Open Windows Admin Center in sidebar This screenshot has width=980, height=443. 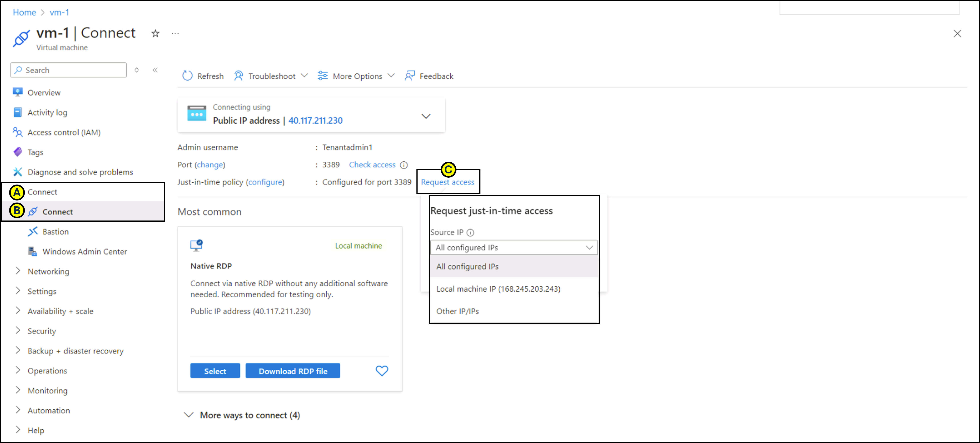[84, 251]
